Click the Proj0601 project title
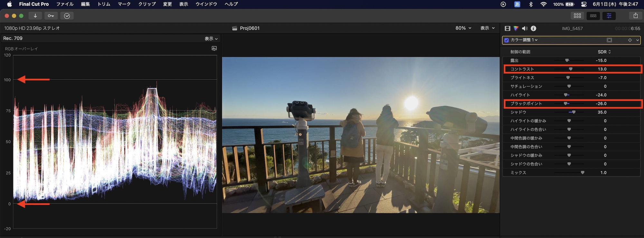The height and width of the screenshot is (238, 644). pyautogui.click(x=250, y=28)
